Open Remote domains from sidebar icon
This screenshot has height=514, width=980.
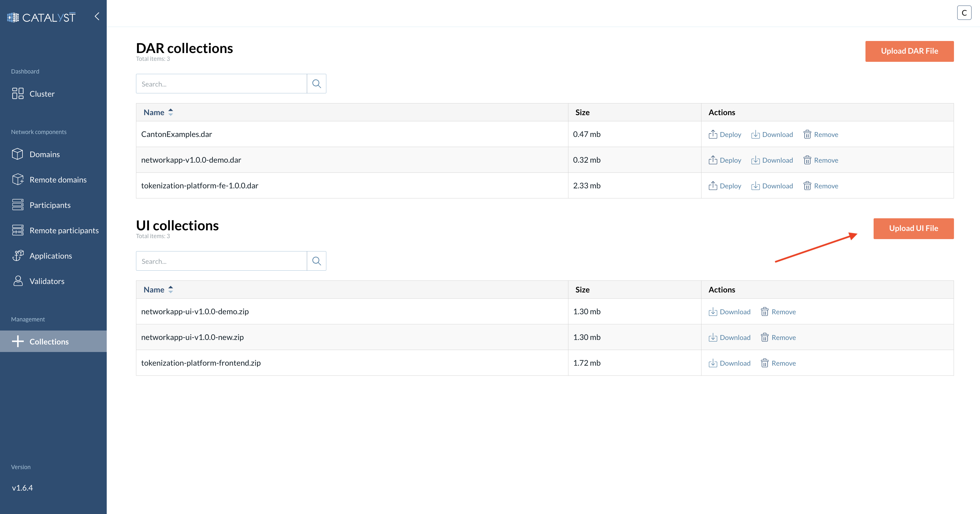pyautogui.click(x=18, y=179)
